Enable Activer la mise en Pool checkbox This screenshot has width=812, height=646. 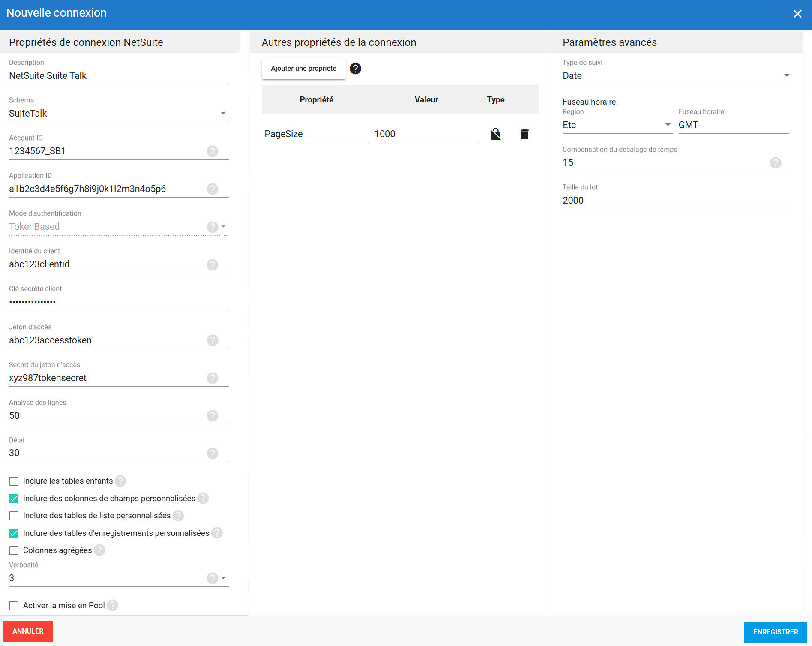tap(14, 606)
